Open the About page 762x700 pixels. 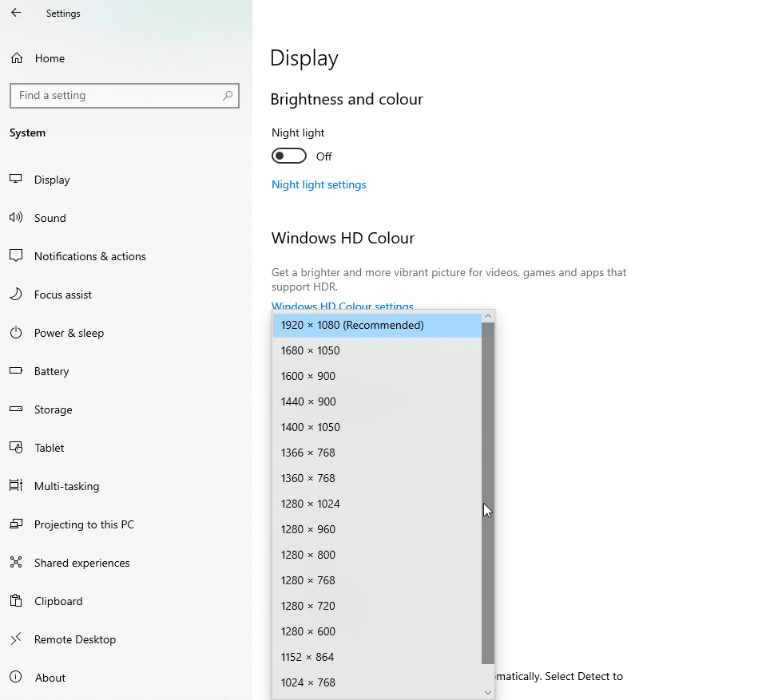click(x=125, y=678)
